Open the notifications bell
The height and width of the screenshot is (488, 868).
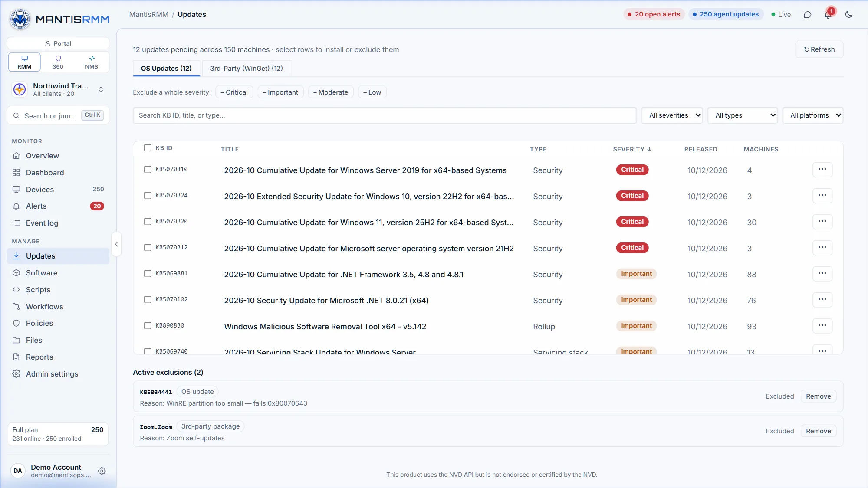828,15
